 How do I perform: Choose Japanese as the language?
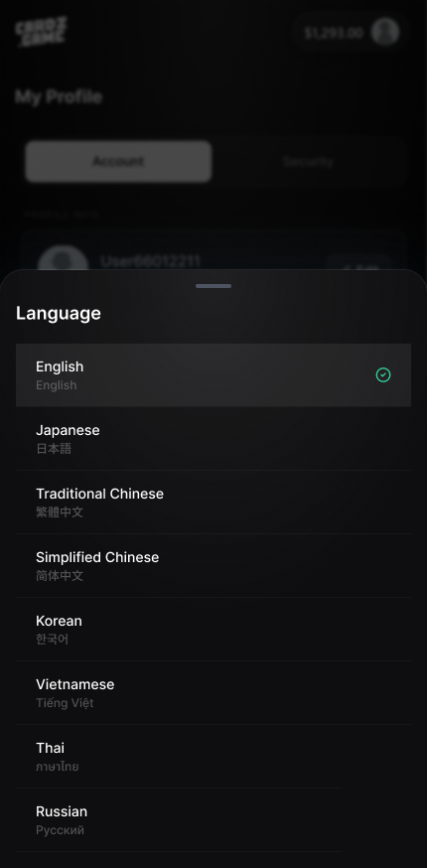tap(213, 438)
